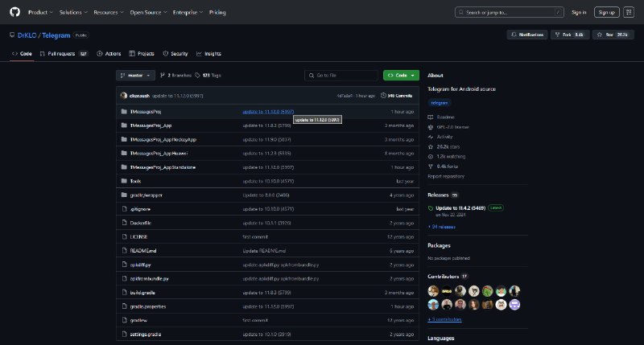
Task: Switch to the Code tab
Action: click(22, 54)
